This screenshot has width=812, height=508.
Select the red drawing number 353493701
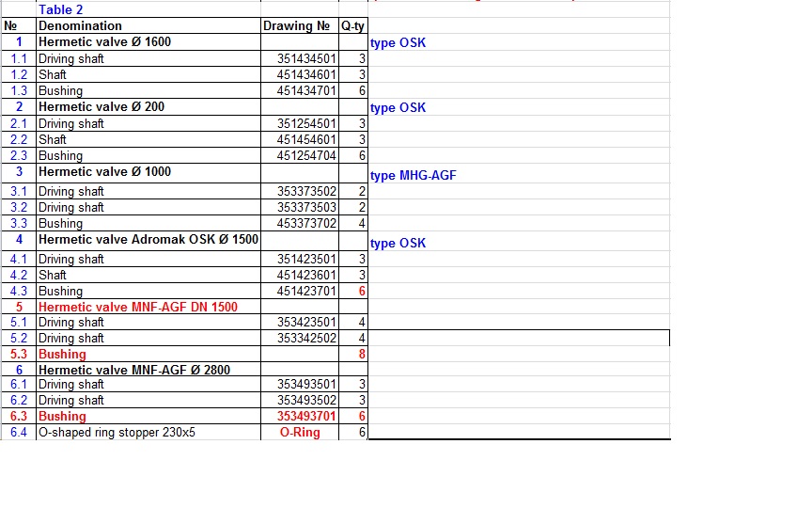click(x=306, y=416)
